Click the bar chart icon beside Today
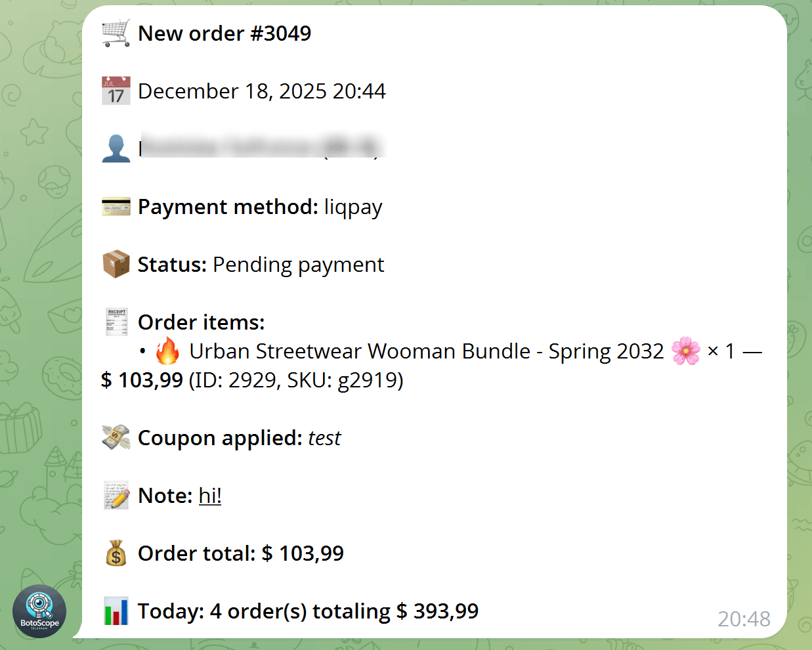Viewport: 812px width, 650px height. click(116, 611)
